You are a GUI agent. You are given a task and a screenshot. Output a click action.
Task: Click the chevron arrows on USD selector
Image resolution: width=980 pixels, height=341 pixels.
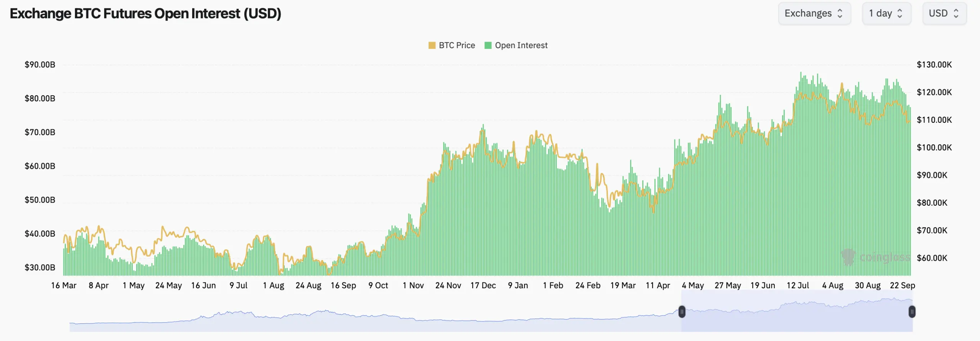coord(956,13)
